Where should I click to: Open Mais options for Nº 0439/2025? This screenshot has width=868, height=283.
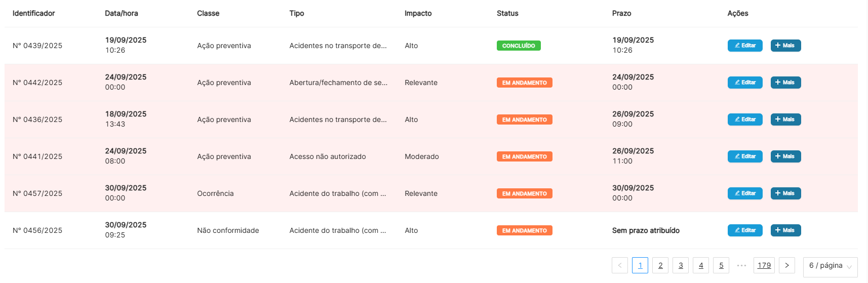[x=785, y=46]
